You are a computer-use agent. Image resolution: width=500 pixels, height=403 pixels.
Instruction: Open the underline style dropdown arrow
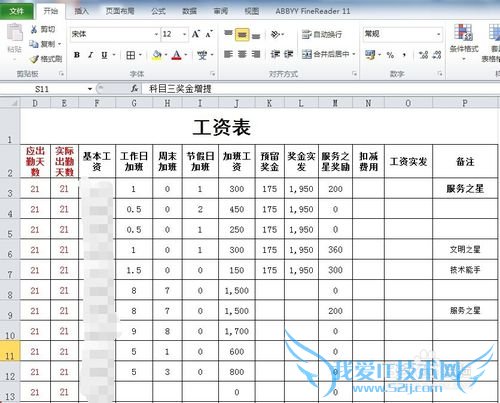(114, 55)
